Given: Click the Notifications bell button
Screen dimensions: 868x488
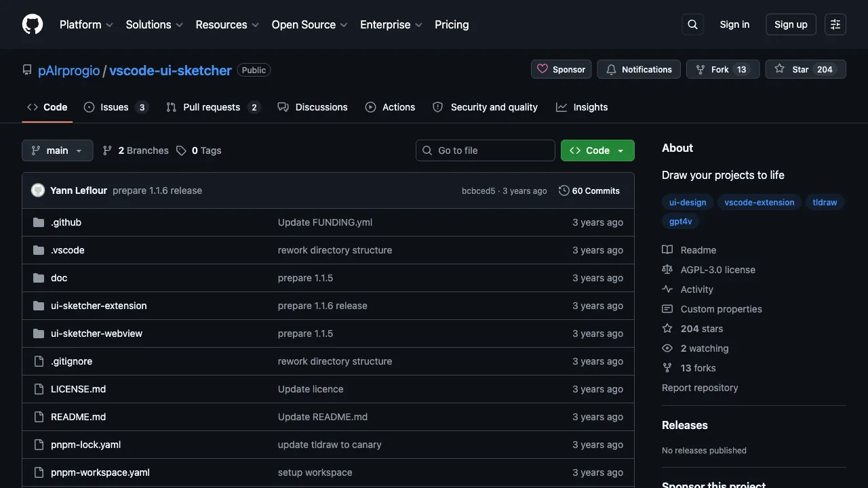Looking at the screenshot, I should 639,69.
